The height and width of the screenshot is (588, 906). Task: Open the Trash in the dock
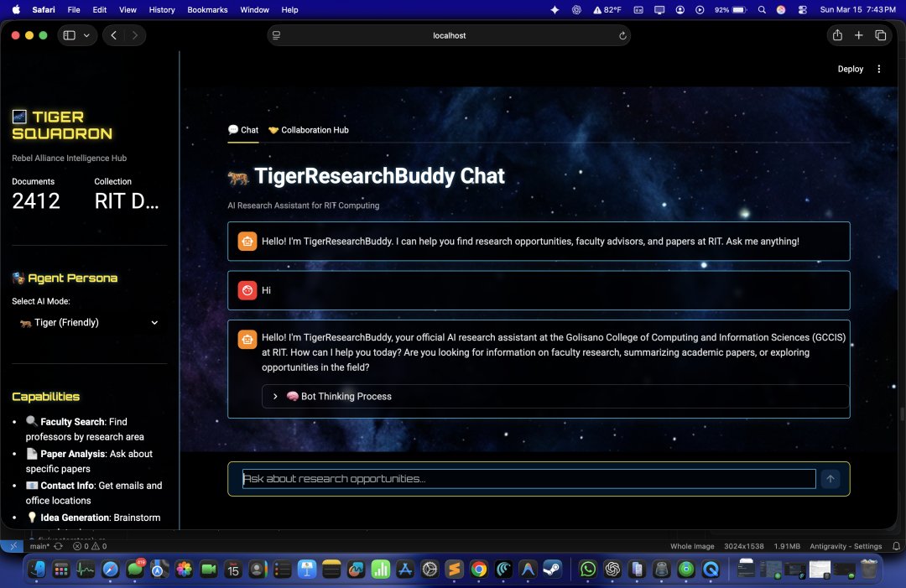click(868, 570)
